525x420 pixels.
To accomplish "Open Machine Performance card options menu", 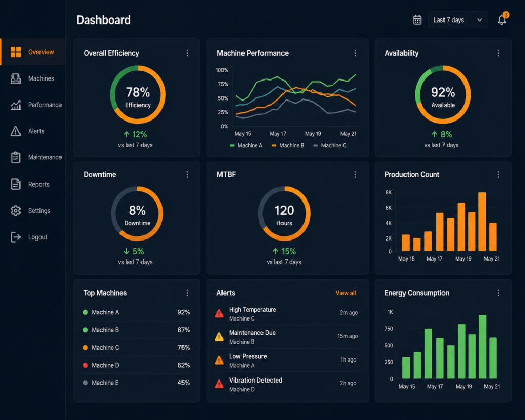I will [355, 53].
